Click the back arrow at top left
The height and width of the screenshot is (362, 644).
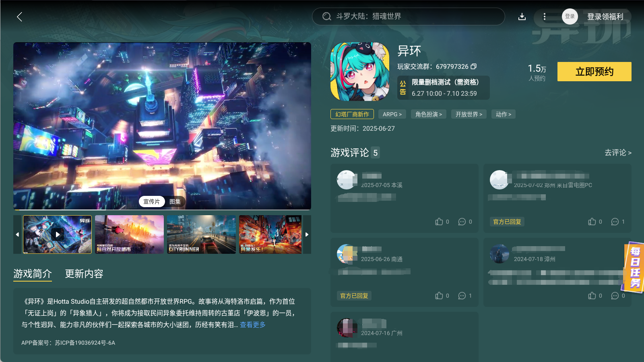tap(19, 17)
